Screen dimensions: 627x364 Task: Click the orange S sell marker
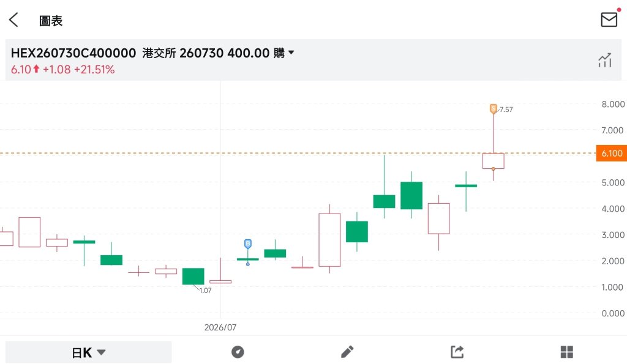tap(494, 109)
